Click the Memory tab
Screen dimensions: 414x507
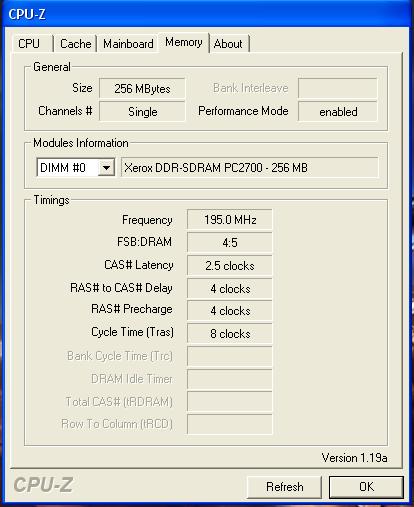184,42
